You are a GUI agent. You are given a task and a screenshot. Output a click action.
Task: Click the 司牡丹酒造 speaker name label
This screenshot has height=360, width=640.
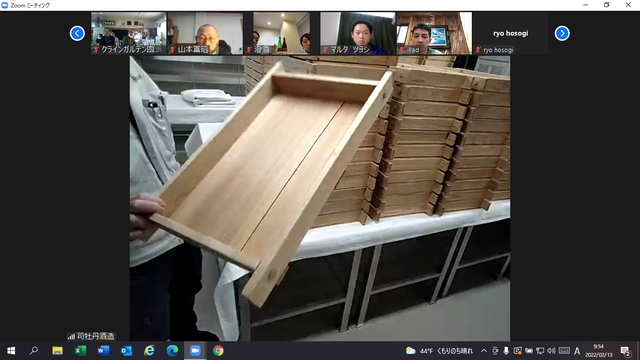pyautogui.click(x=96, y=336)
